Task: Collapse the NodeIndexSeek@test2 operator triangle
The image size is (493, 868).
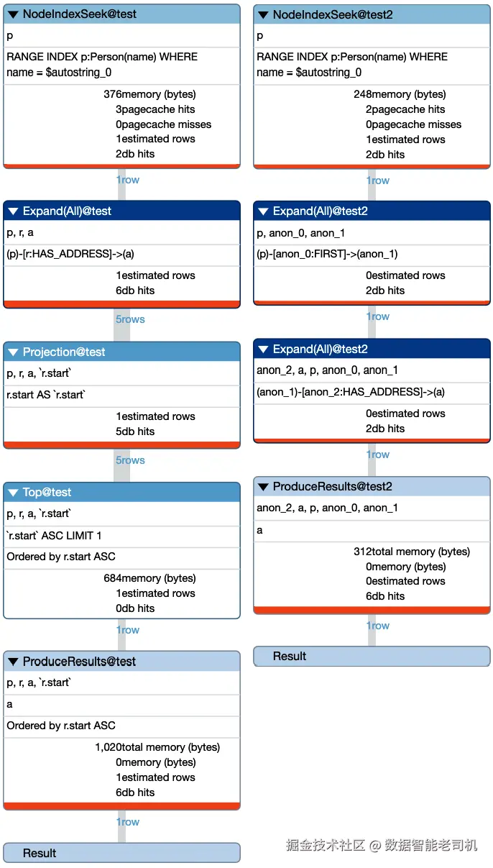Action: pyautogui.click(x=263, y=14)
